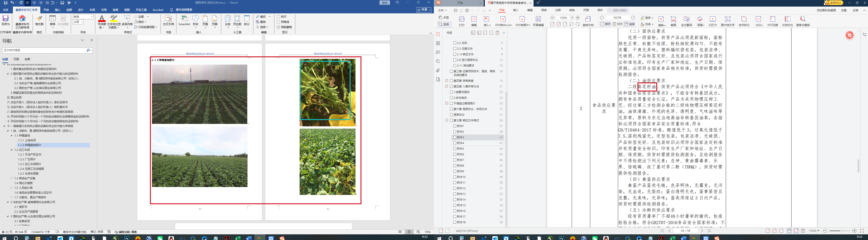Activate the 选择 selection tool in PDF reader
This screenshot has width=868, height=240.
click(x=444, y=25)
